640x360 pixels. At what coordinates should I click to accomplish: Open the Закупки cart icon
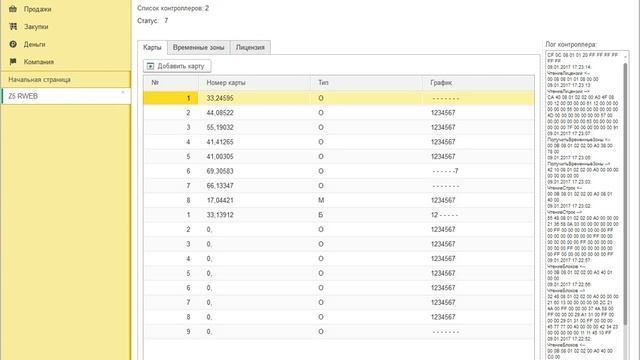coord(13,27)
